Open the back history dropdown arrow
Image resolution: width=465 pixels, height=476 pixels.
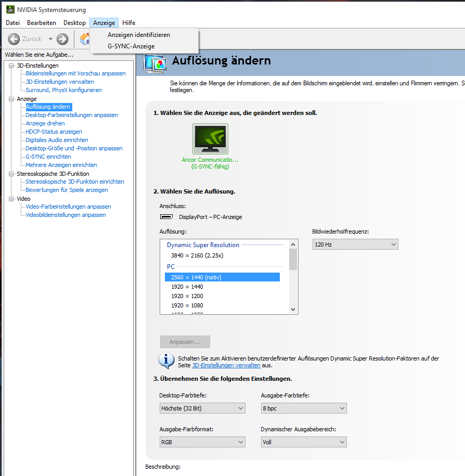tap(50, 39)
